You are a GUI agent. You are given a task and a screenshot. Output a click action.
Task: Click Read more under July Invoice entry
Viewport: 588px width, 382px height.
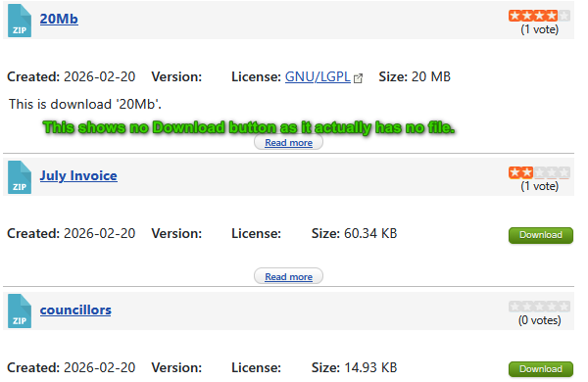(288, 276)
